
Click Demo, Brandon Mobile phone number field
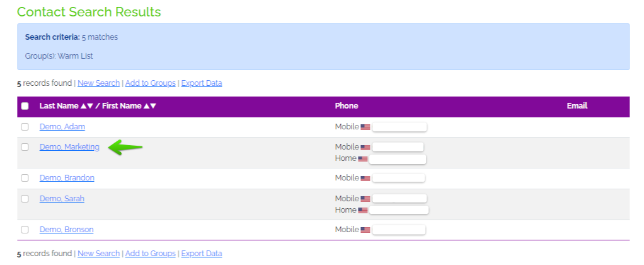tap(399, 178)
